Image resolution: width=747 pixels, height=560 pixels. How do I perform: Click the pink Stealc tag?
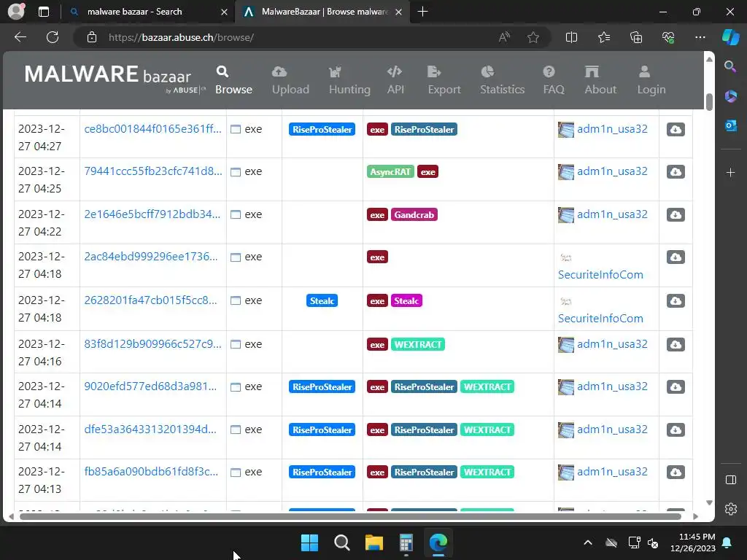point(406,301)
